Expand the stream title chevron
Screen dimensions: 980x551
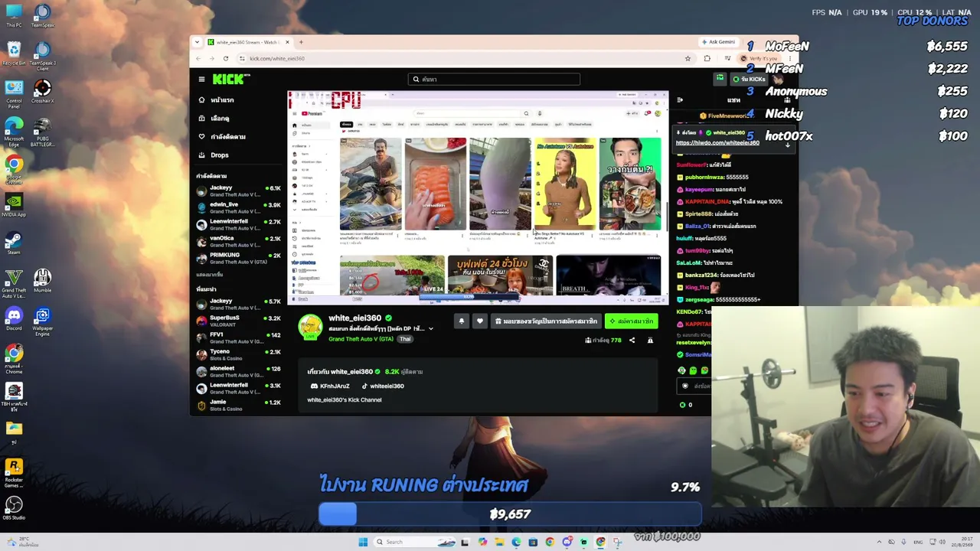(430, 329)
